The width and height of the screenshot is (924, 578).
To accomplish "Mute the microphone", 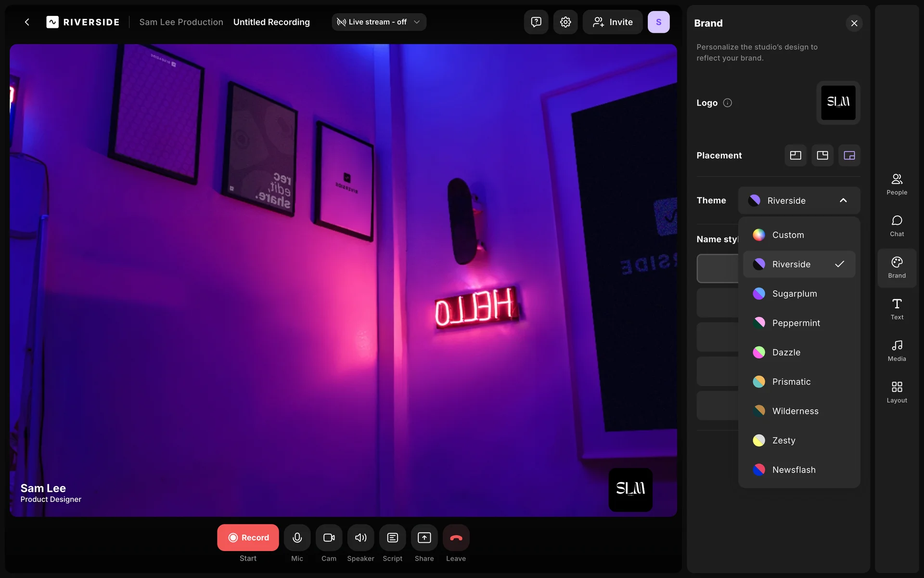I will pyautogui.click(x=297, y=538).
